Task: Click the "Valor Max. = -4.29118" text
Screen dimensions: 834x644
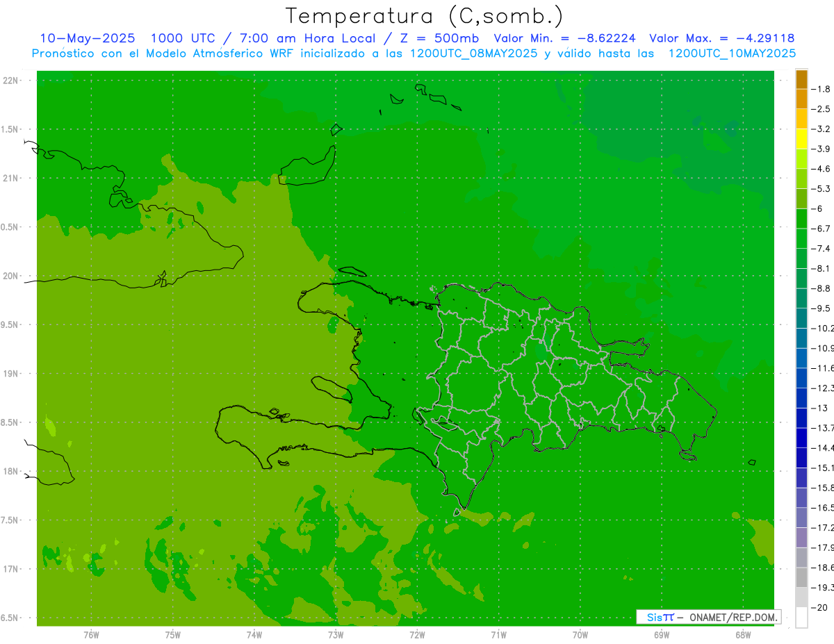Action: coord(722,38)
